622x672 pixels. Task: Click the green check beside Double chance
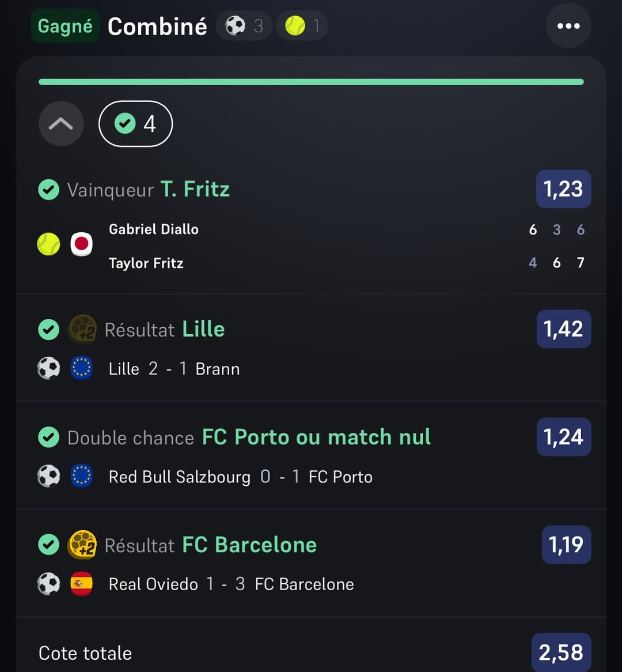pyautogui.click(x=48, y=437)
